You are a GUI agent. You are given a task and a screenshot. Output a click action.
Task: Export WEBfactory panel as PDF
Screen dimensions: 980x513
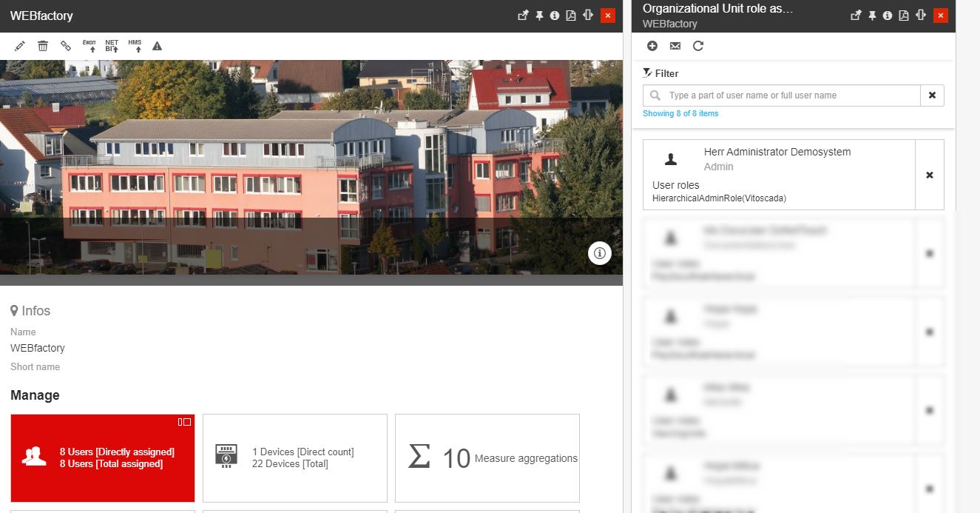pos(571,16)
